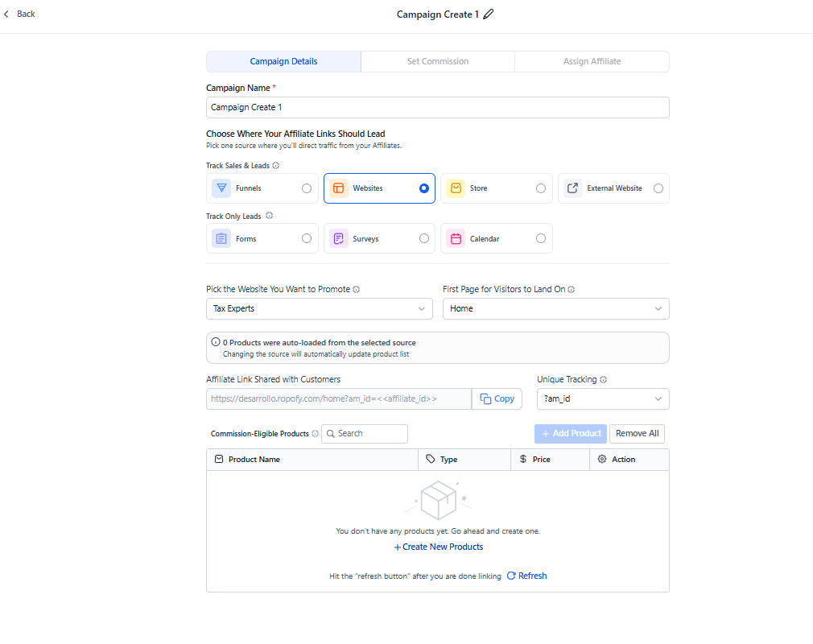813x644 pixels.
Task: Select the Funnels radio button
Action: coord(307,188)
